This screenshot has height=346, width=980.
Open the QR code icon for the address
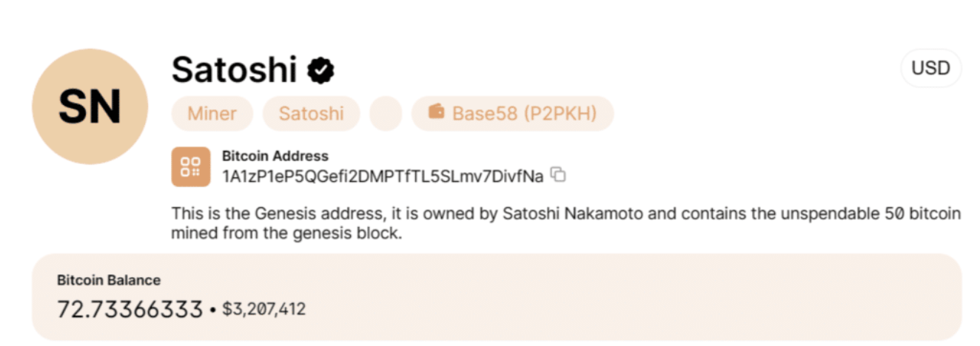(x=190, y=166)
